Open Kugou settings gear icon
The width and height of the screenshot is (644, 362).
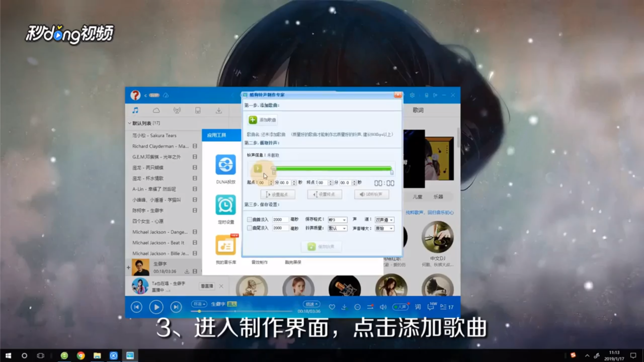pyautogui.click(x=412, y=95)
